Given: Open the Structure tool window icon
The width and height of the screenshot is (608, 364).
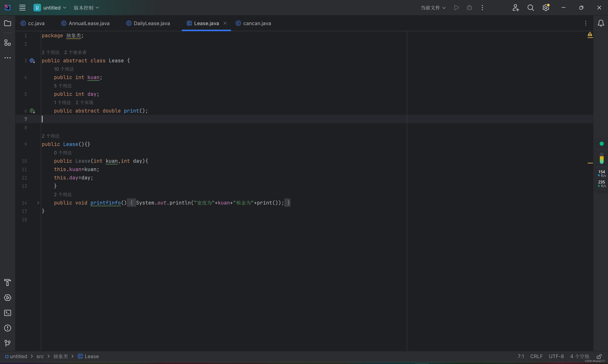Looking at the screenshot, I should pos(8,43).
